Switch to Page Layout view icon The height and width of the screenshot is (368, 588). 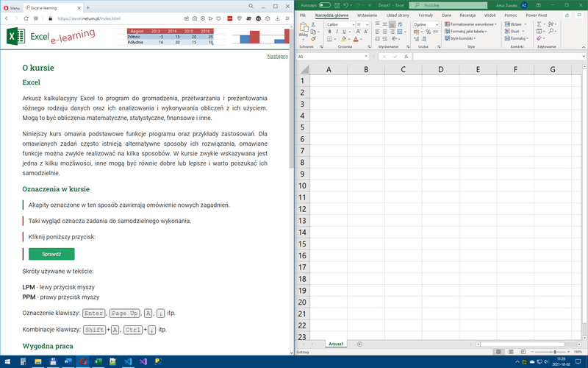pyautogui.click(x=511, y=352)
